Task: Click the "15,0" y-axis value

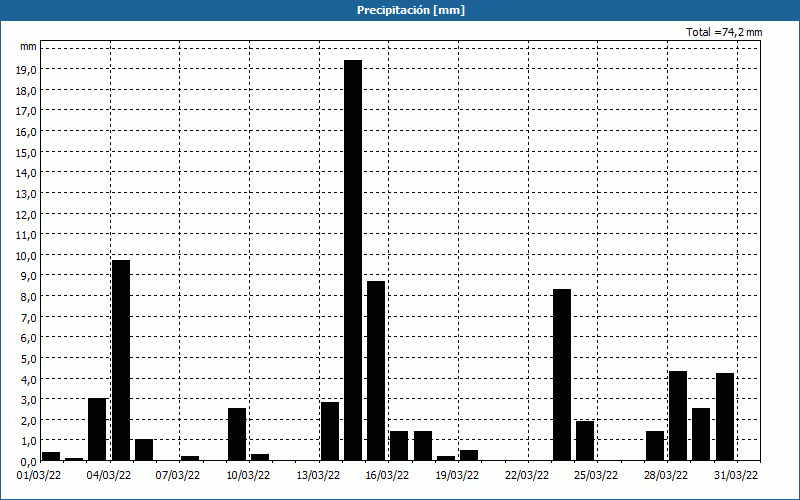Action: (26, 152)
